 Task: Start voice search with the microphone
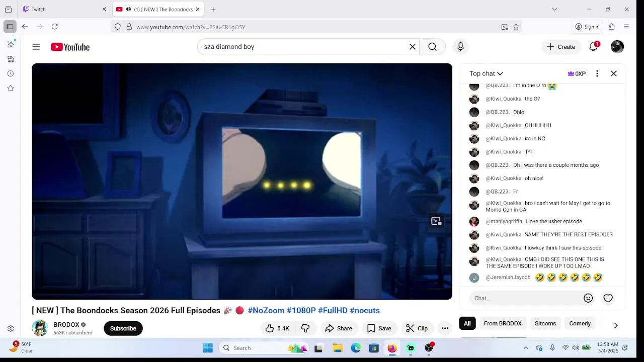tap(460, 47)
